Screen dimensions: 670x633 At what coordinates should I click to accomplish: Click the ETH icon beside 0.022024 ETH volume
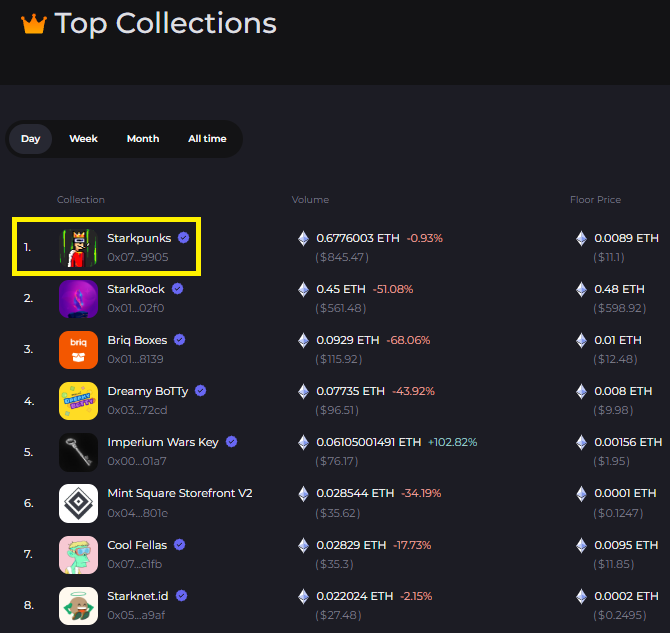coord(303,596)
